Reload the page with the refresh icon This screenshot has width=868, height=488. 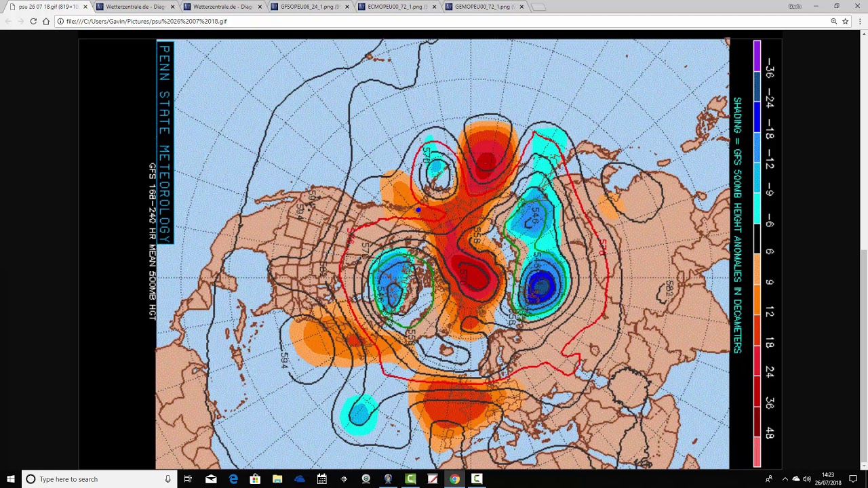point(33,21)
